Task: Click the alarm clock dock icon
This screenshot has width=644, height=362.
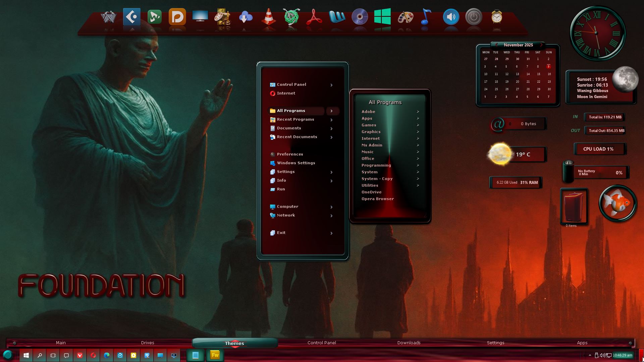Action: point(496,17)
